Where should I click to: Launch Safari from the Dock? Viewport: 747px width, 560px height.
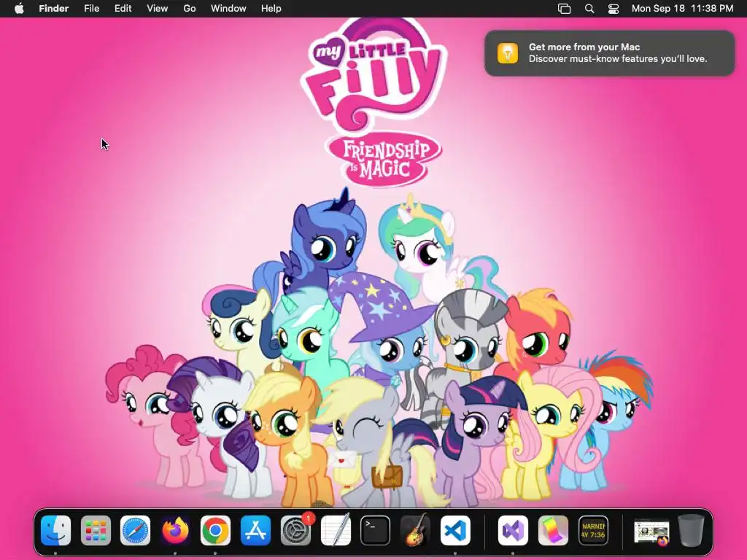click(135, 531)
